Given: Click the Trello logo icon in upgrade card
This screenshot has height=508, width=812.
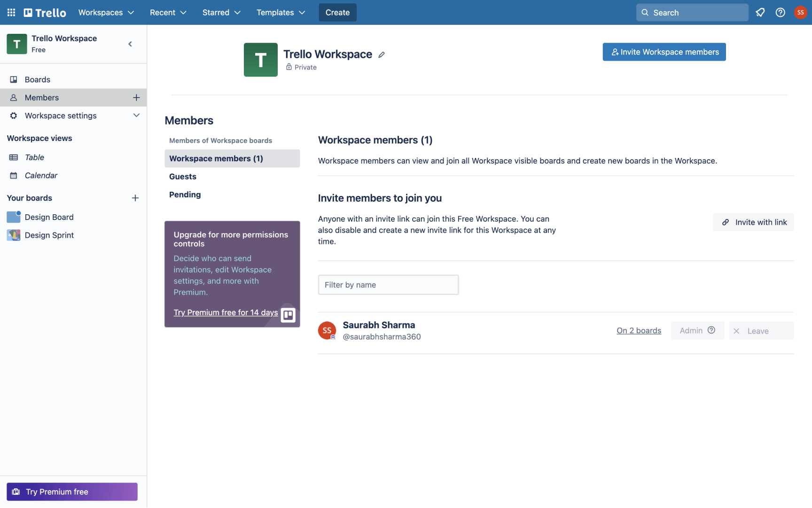Looking at the screenshot, I should click(x=288, y=315).
